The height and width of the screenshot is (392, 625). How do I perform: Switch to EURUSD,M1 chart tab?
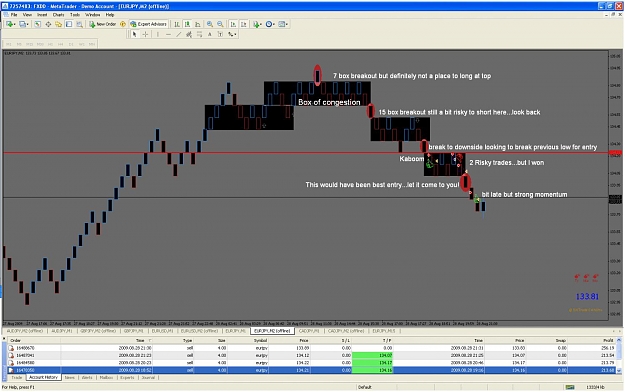(162, 331)
